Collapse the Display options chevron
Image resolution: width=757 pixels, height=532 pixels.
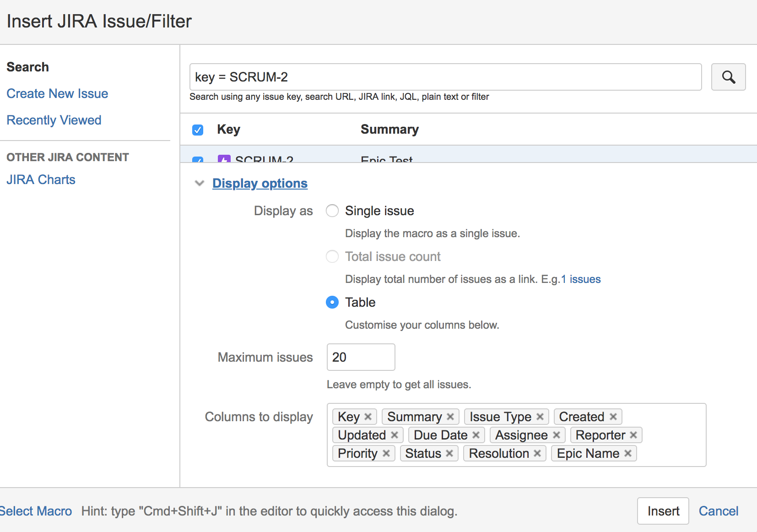click(x=200, y=183)
